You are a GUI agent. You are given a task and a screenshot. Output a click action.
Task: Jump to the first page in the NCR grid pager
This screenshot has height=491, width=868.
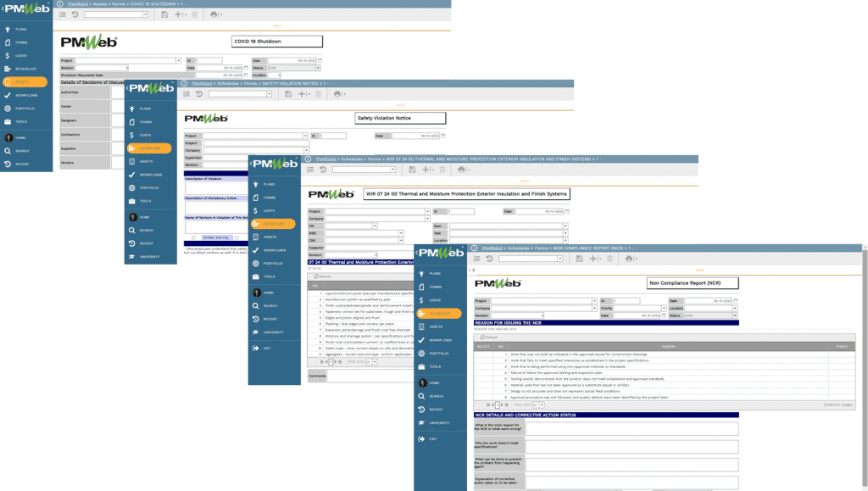tap(488, 405)
